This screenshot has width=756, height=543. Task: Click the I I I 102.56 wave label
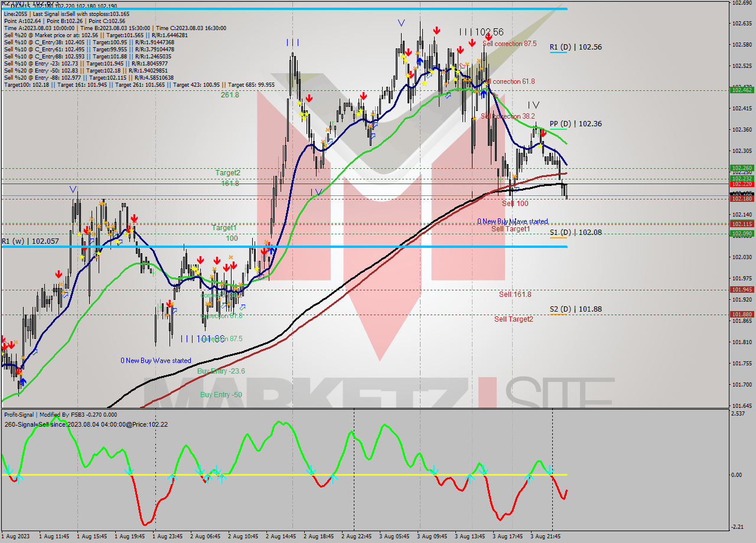click(481, 32)
